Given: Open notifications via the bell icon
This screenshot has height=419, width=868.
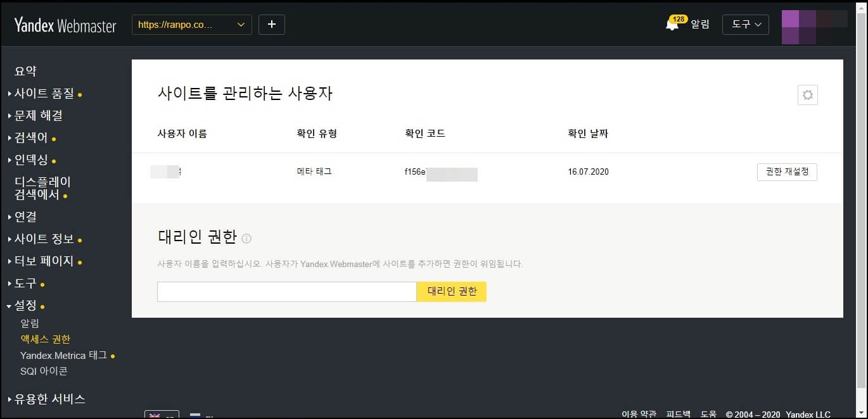Looking at the screenshot, I should point(672,25).
